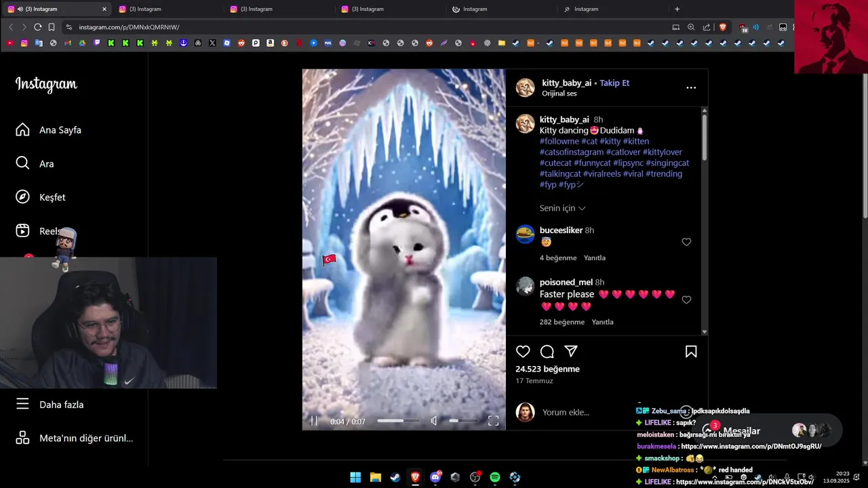Open the Amazon bookmark
Screen dimensions: 868x488
(270, 43)
